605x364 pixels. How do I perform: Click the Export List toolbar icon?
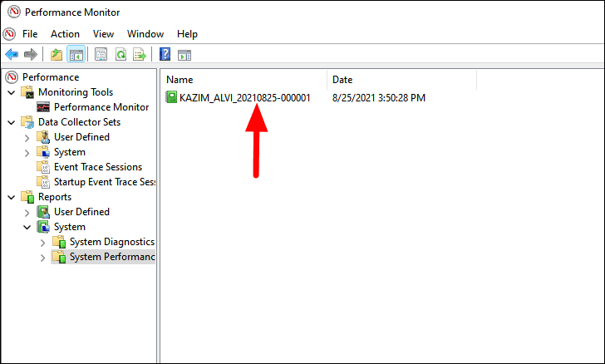[140, 55]
